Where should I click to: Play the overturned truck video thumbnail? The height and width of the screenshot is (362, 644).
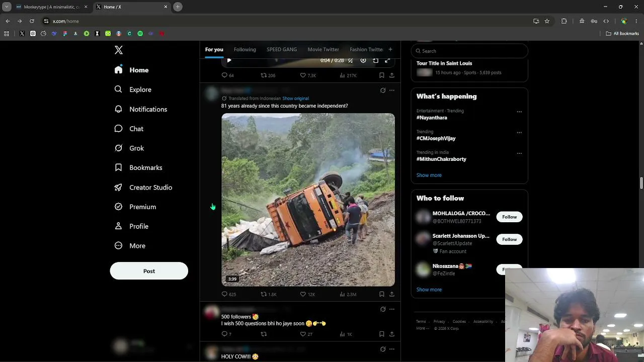tap(308, 200)
